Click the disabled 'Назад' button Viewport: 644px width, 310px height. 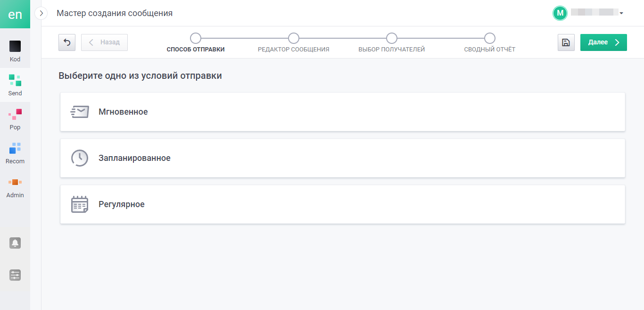pos(104,42)
